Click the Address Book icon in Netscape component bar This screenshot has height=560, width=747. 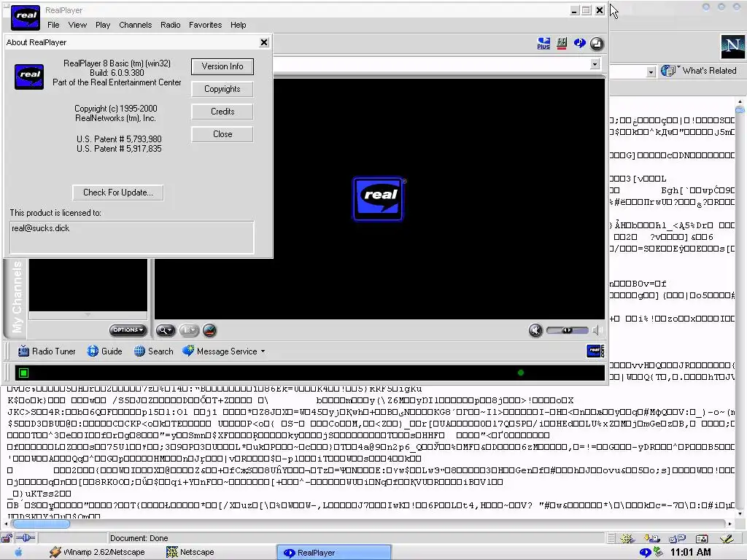coord(702,539)
